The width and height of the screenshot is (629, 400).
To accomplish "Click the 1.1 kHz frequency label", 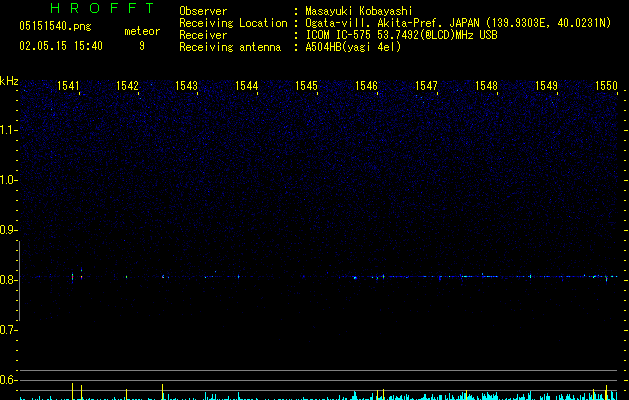I will (x=8, y=130).
